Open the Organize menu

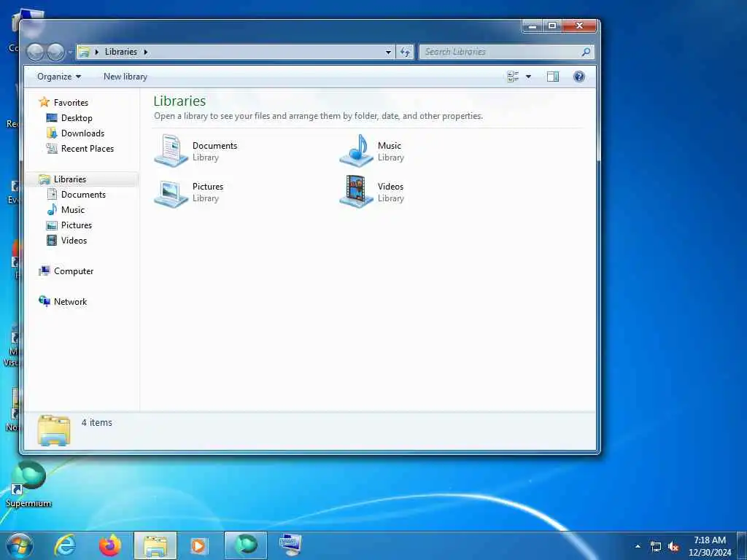tap(59, 77)
